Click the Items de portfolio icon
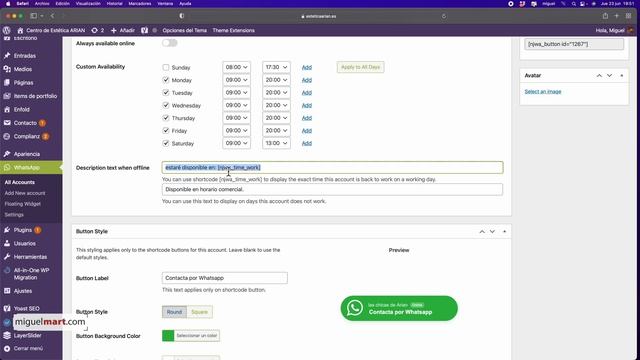 pos(7,96)
